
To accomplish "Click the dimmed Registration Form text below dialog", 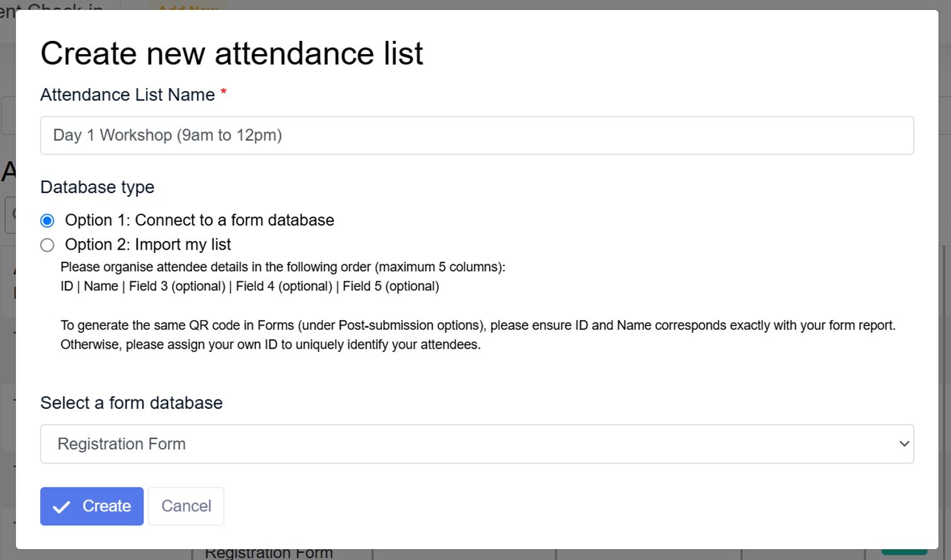I will point(269,554).
